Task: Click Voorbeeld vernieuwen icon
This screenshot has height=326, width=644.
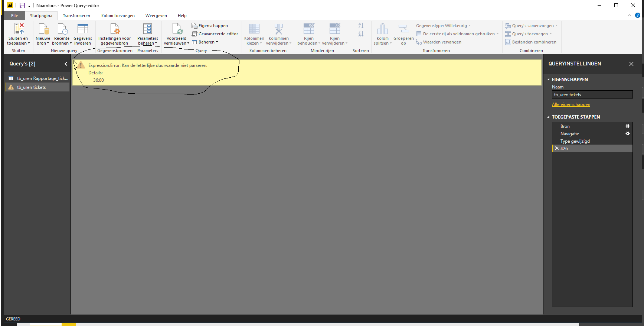Action: (177, 29)
